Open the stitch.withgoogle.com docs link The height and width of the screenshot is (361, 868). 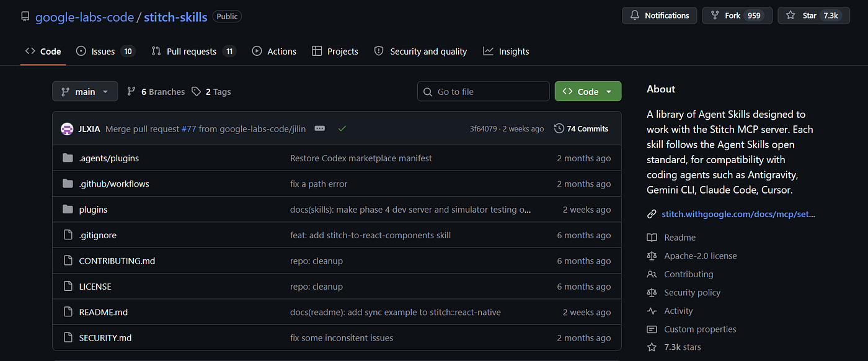tap(738, 214)
